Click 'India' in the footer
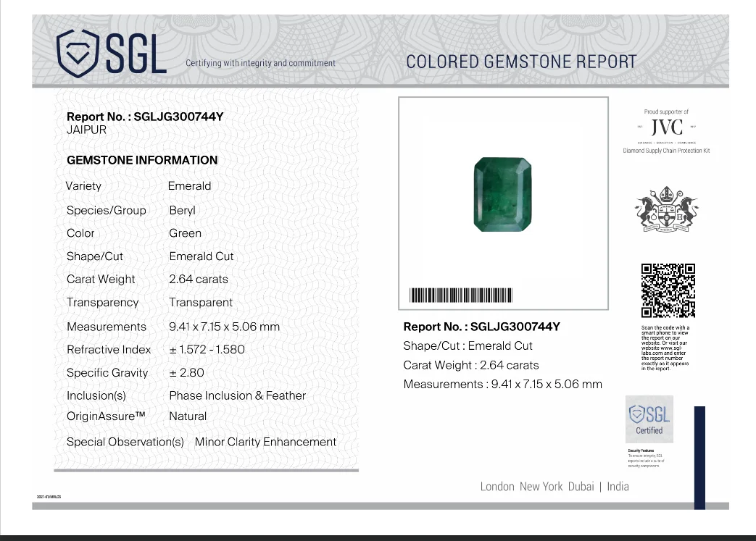 (x=618, y=487)
